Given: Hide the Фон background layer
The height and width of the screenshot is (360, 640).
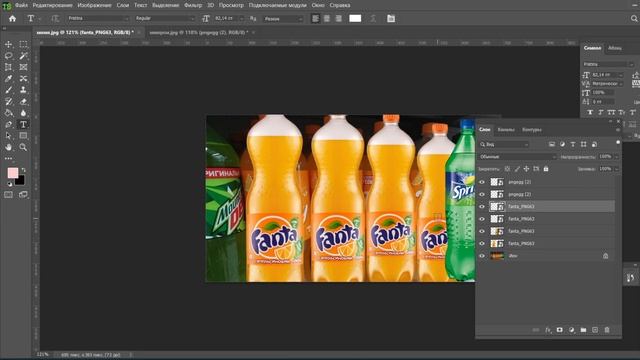Looking at the screenshot, I should point(482,256).
